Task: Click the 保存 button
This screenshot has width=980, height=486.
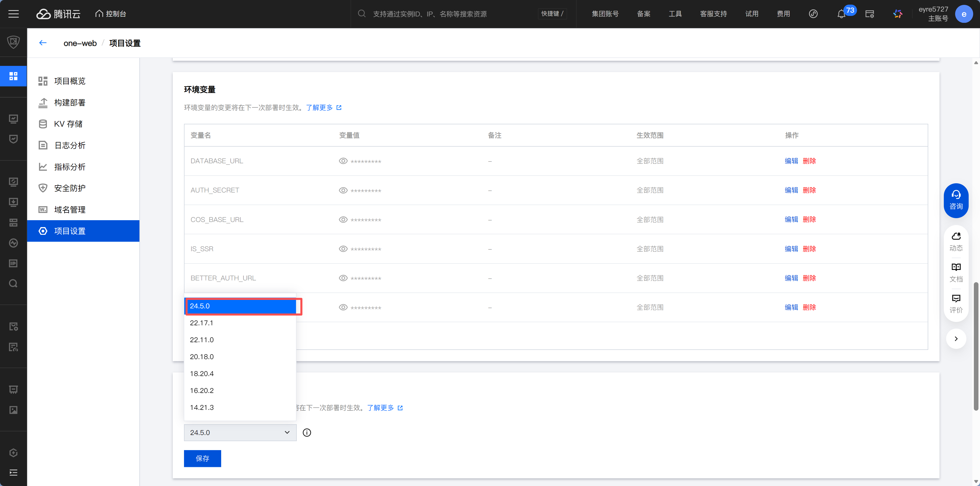Action: click(x=202, y=458)
